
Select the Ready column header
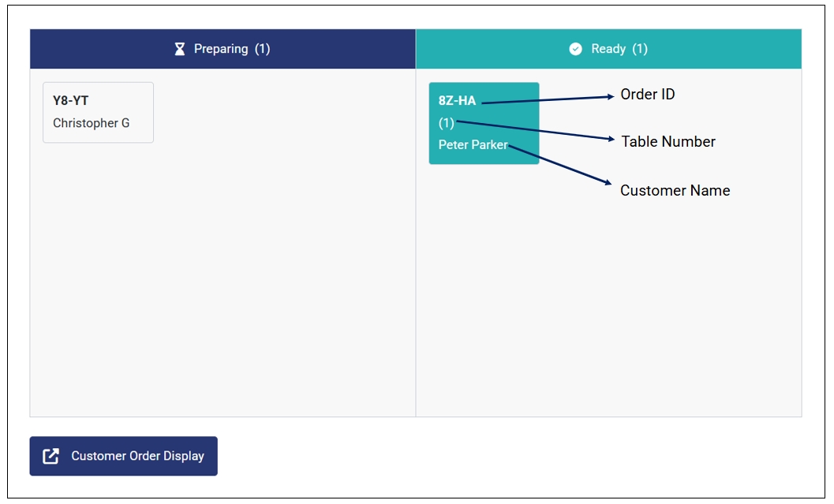608,49
